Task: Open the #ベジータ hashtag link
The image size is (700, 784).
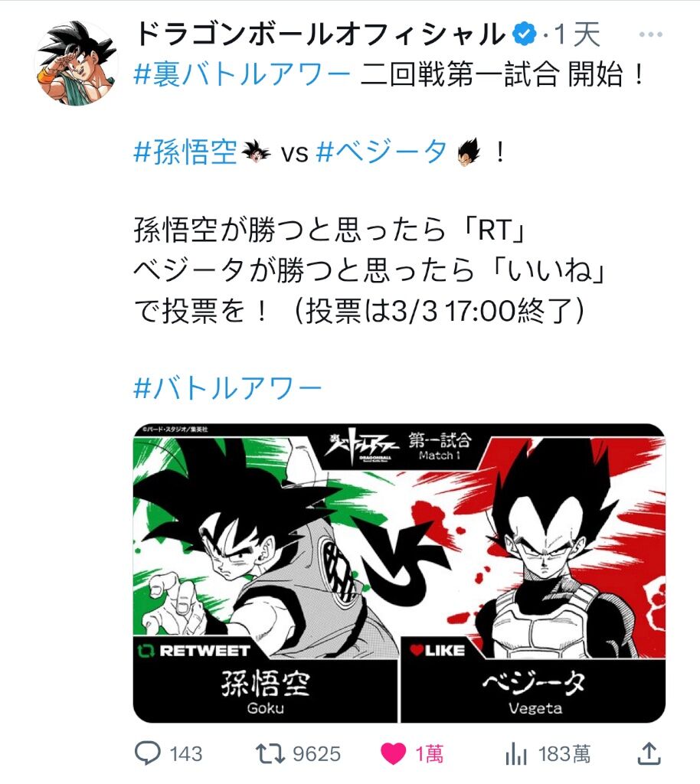Action: pyautogui.click(x=382, y=152)
